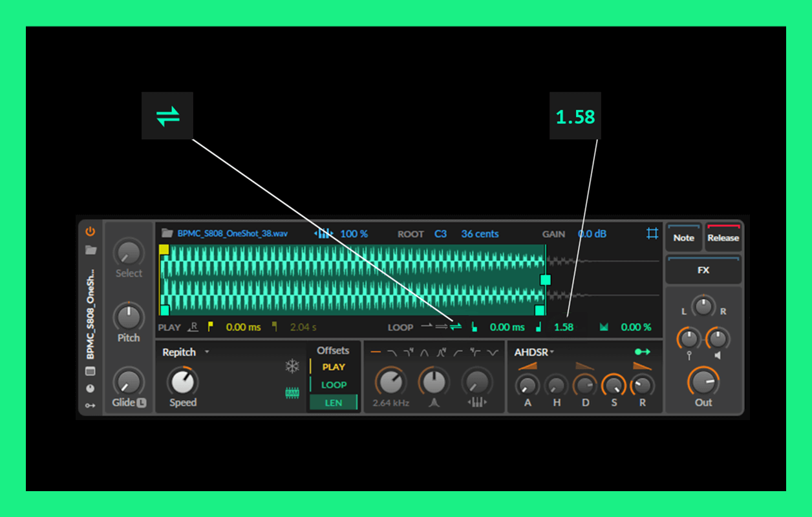Toggle the Sampler device power button
812x517 pixels.
point(90,231)
